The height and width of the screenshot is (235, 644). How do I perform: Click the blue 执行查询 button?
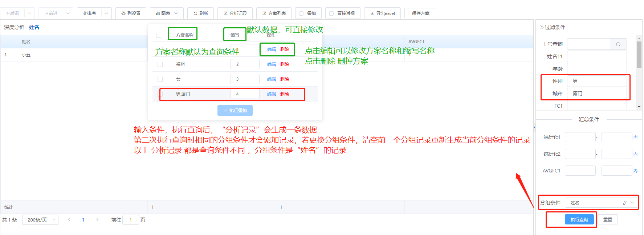(x=579, y=220)
